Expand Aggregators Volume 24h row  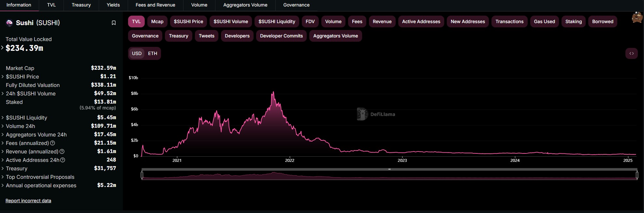[3, 135]
